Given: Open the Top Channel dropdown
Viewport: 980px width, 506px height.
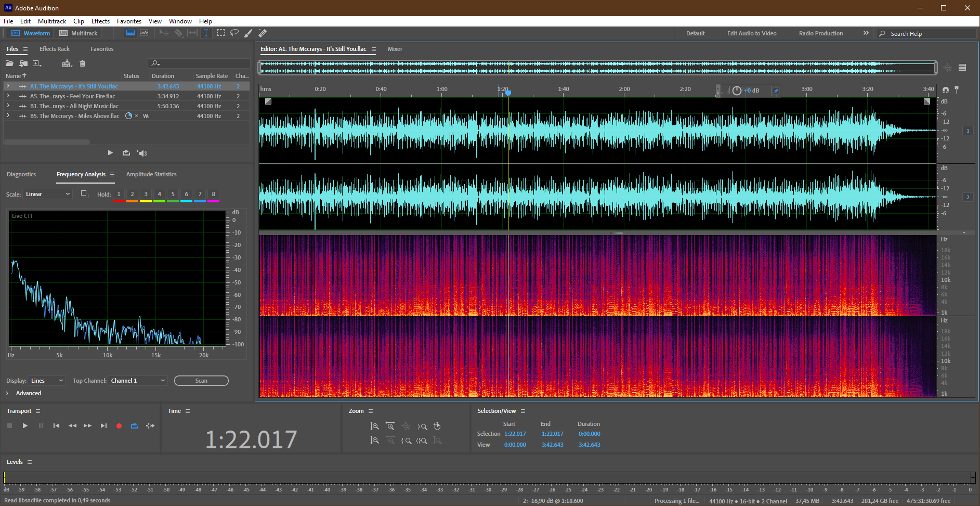Looking at the screenshot, I should pos(138,381).
